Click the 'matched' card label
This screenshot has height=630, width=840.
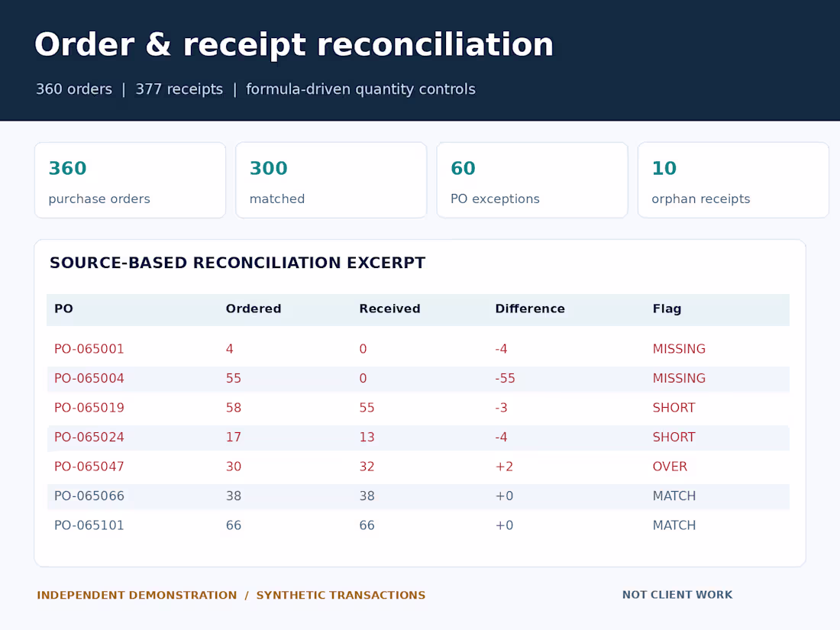point(277,199)
